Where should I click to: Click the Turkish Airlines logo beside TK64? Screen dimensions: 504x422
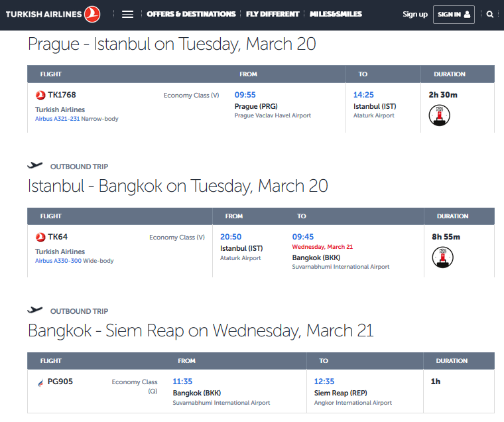tap(40, 237)
